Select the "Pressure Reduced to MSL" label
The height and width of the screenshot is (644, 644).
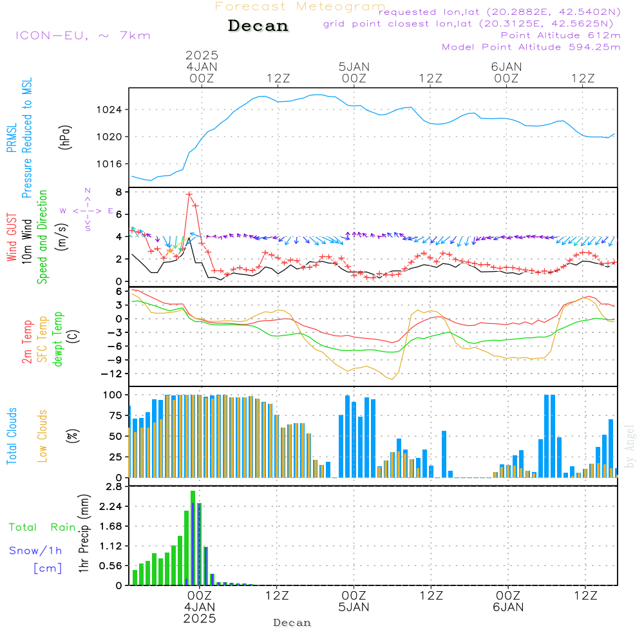[26, 138]
